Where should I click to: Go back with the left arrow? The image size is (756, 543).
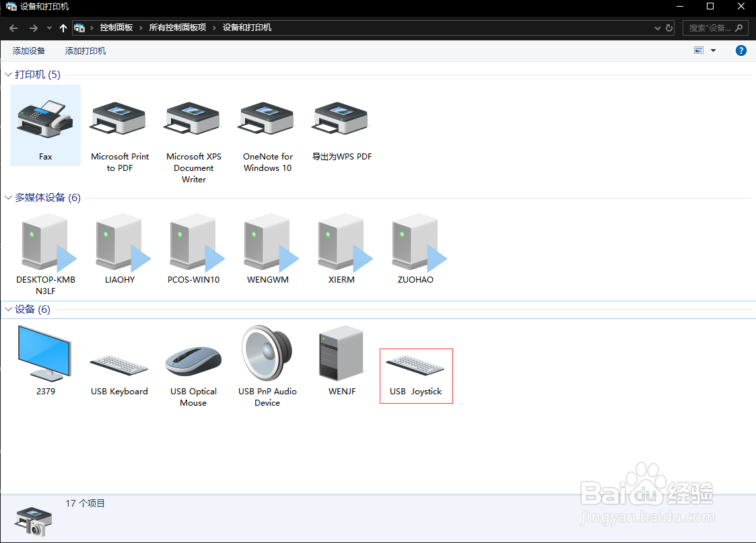pos(13,28)
